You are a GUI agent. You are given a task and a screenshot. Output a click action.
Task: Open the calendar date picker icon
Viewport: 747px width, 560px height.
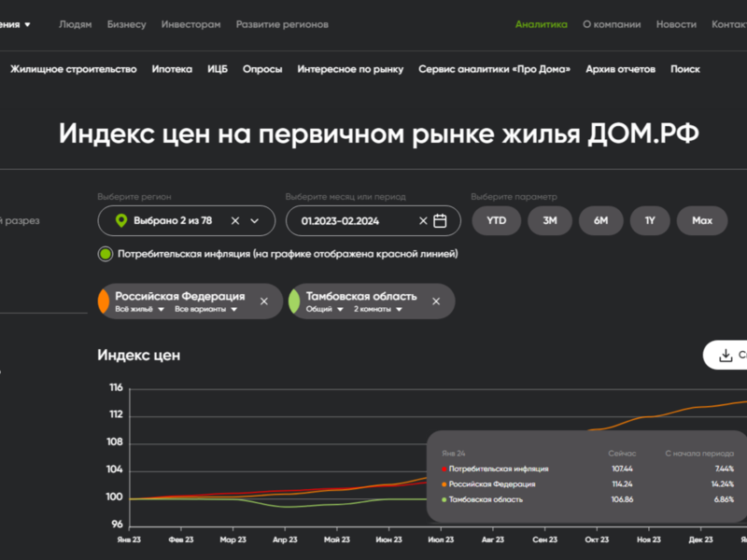440,220
